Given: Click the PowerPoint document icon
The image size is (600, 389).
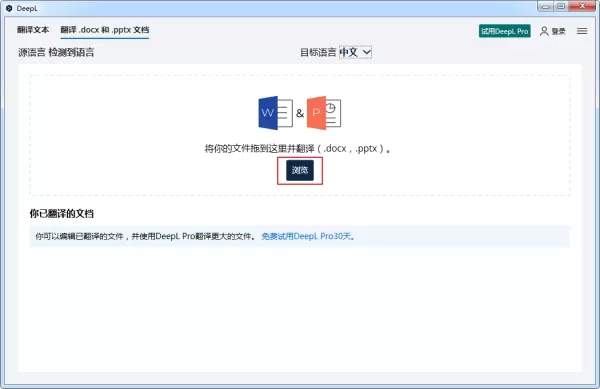Looking at the screenshot, I should pos(324,113).
